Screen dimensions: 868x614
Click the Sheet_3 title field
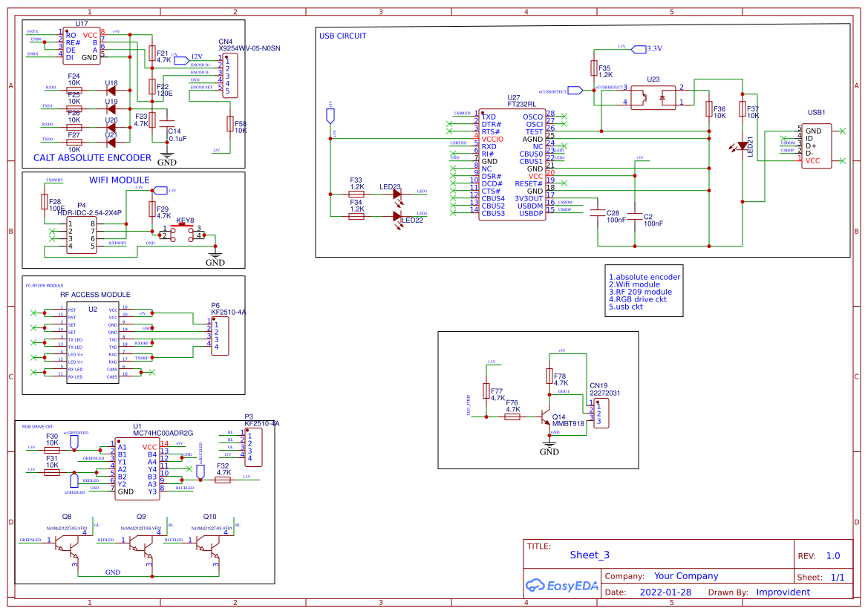point(590,555)
